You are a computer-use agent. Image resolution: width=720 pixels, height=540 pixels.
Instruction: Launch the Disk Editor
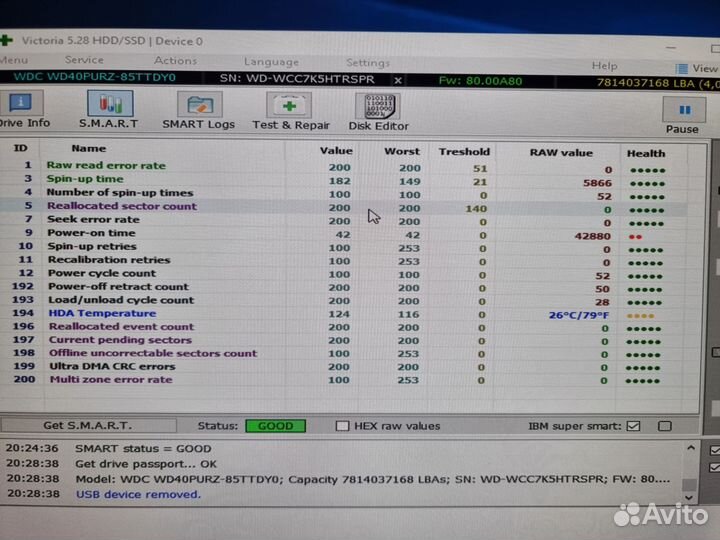pyautogui.click(x=378, y=112)
